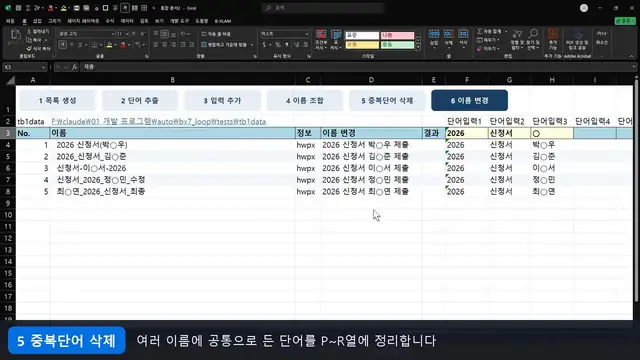The height and width of the screenshot is (360, 640).
Task: Toggle Align Right for cells
Action: [x=173, y=45]
